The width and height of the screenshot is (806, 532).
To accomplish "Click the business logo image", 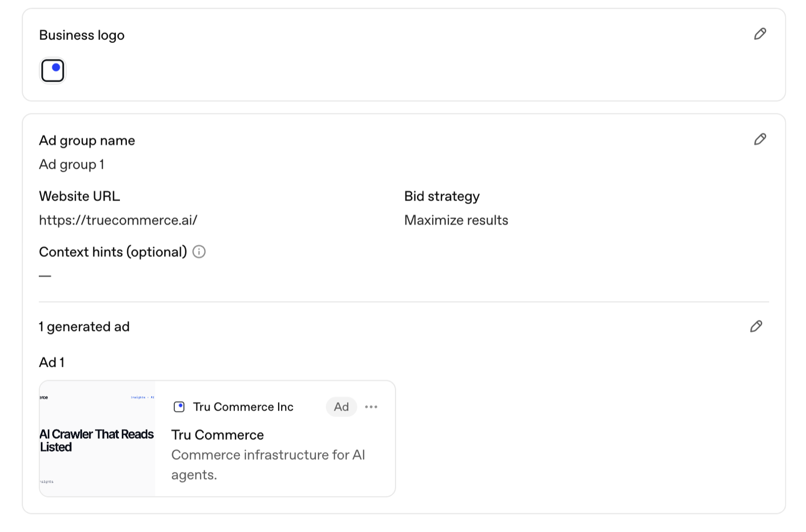I will click(52, 71).
